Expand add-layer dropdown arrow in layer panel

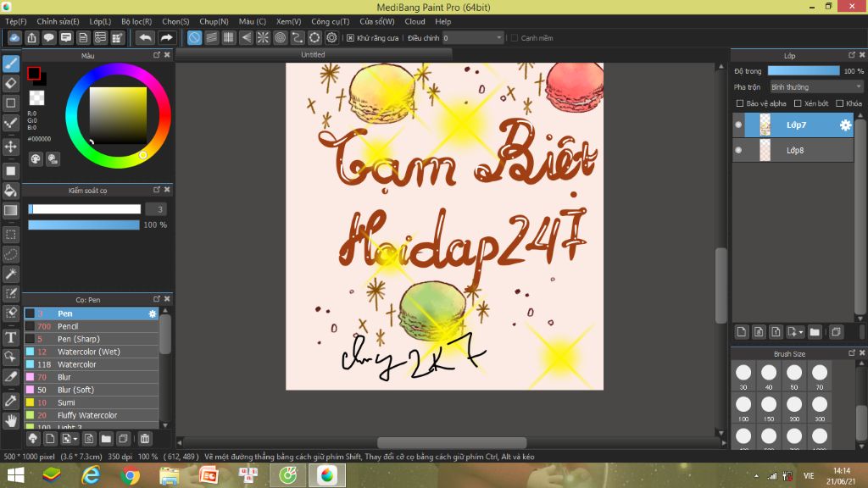[800, 332]
